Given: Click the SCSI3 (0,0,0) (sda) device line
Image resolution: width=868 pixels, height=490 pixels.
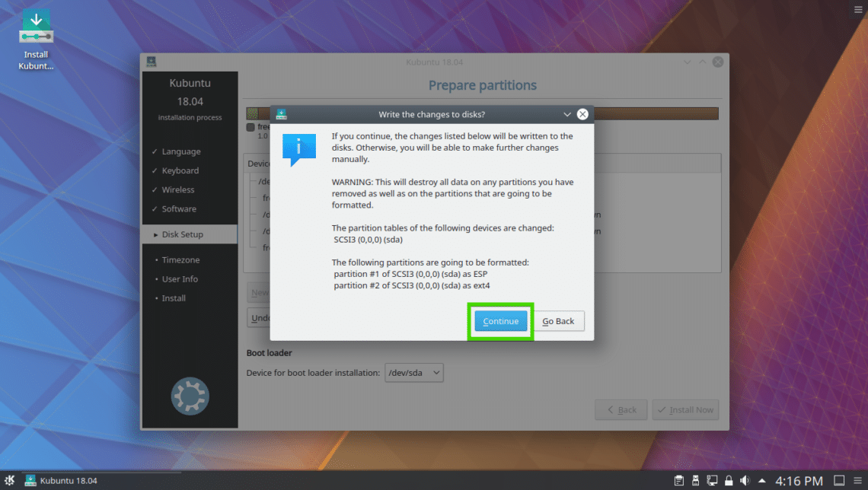Looking at the screenshot, I should (368, 240).
